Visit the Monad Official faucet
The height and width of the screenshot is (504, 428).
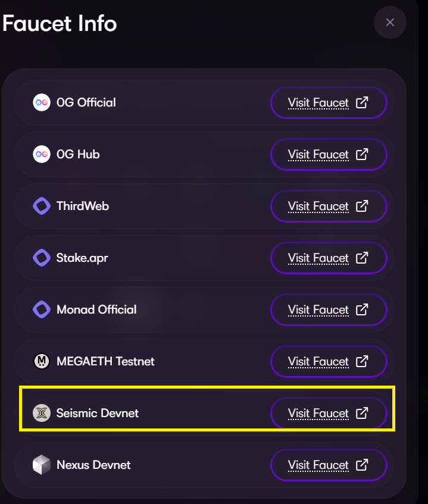(329, 309)
